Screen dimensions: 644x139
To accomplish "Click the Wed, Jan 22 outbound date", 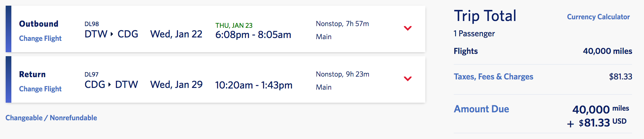I will (176, 34).
